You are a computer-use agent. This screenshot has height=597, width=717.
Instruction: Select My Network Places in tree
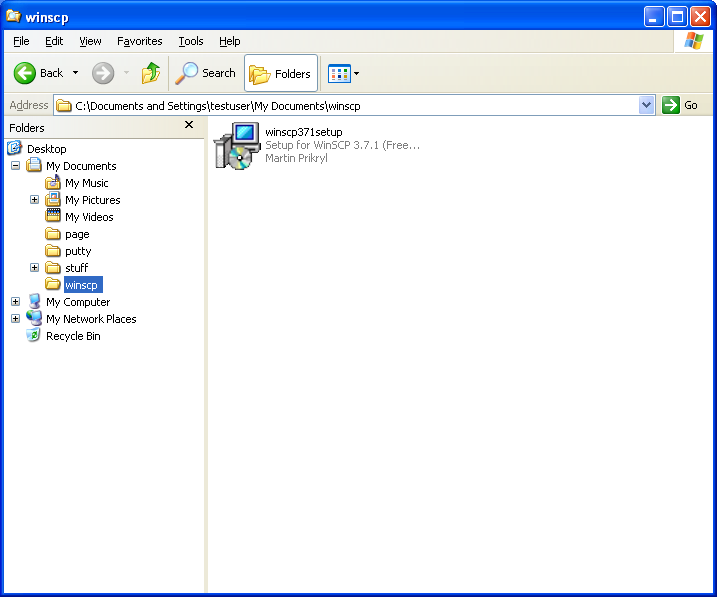pyautogui.click(x=91, y=319)
